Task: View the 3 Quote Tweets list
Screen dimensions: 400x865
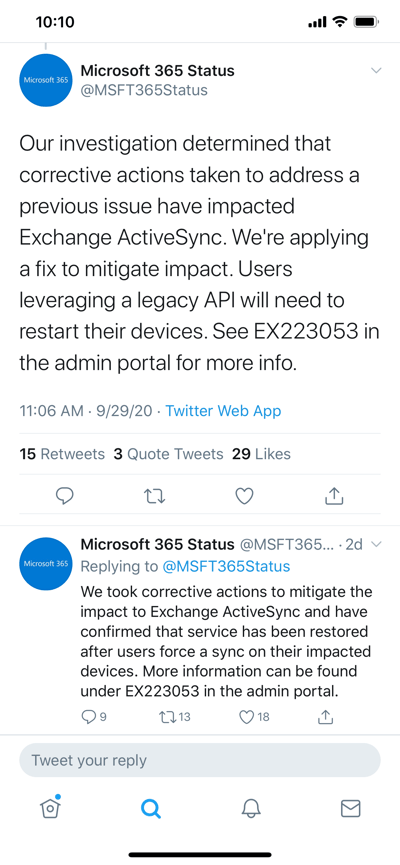Action: (168, 454)
